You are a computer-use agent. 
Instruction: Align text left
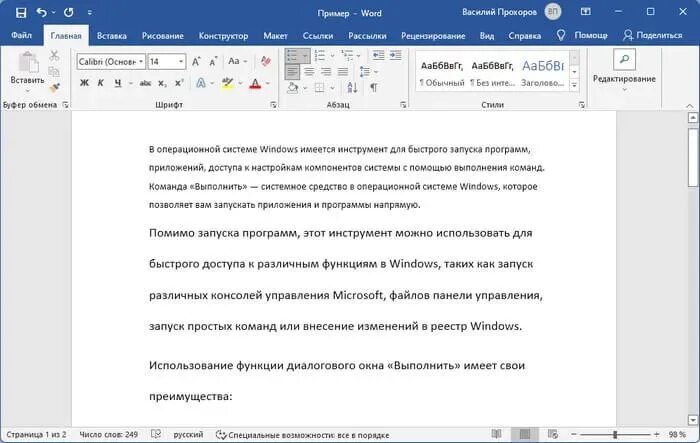[292, 72]
